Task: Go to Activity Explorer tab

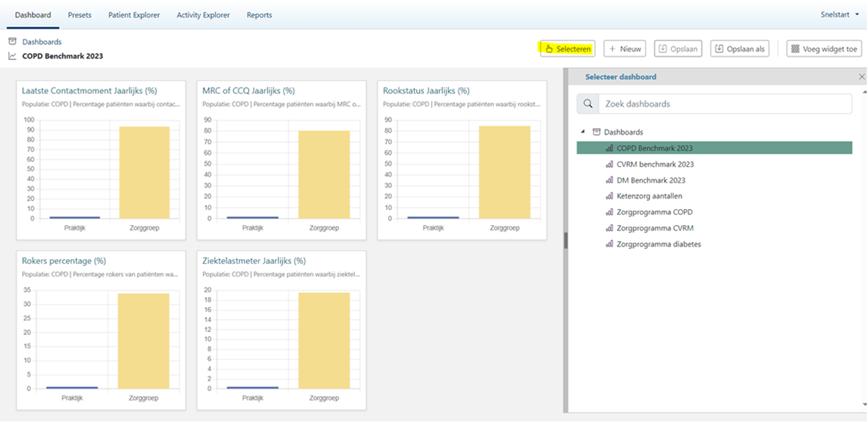Action: coord(203,15)
